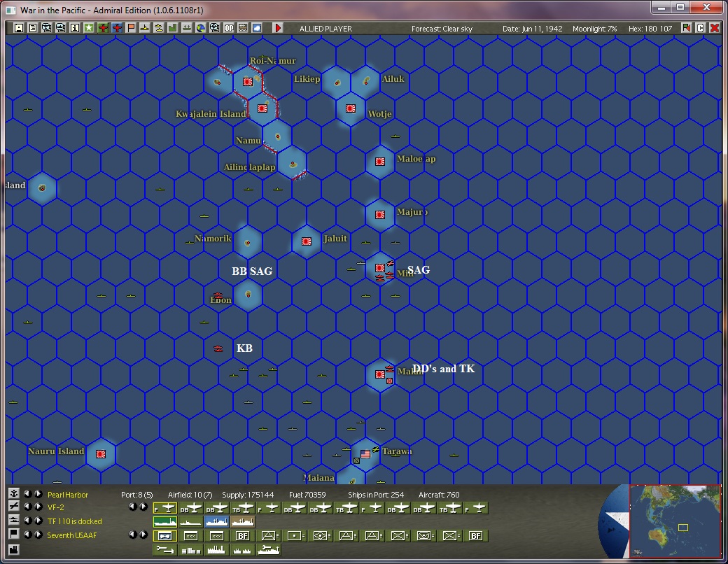Click 'Ships in Port: 254' text
The image size is (728, 564).
[x=376, y=495]
